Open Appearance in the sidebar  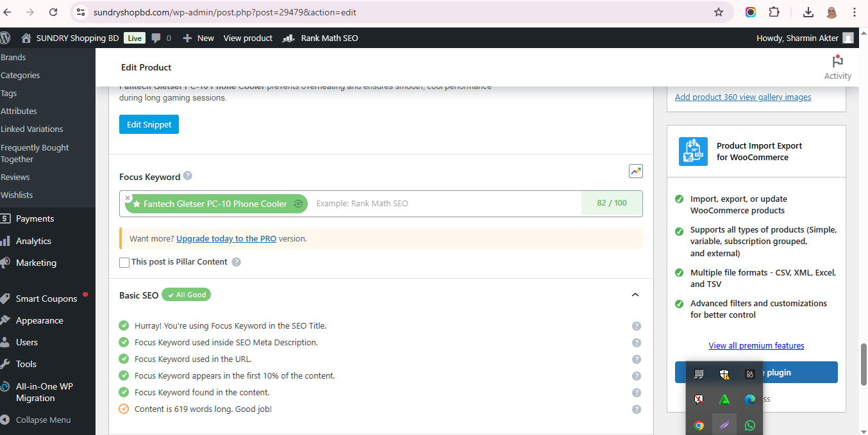pos(39,320)
